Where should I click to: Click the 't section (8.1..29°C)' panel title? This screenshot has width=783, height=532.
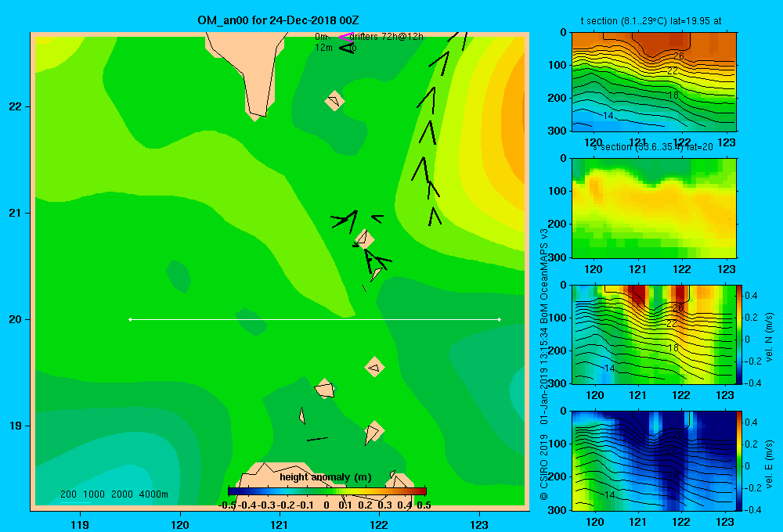click(x=651, y=21)
